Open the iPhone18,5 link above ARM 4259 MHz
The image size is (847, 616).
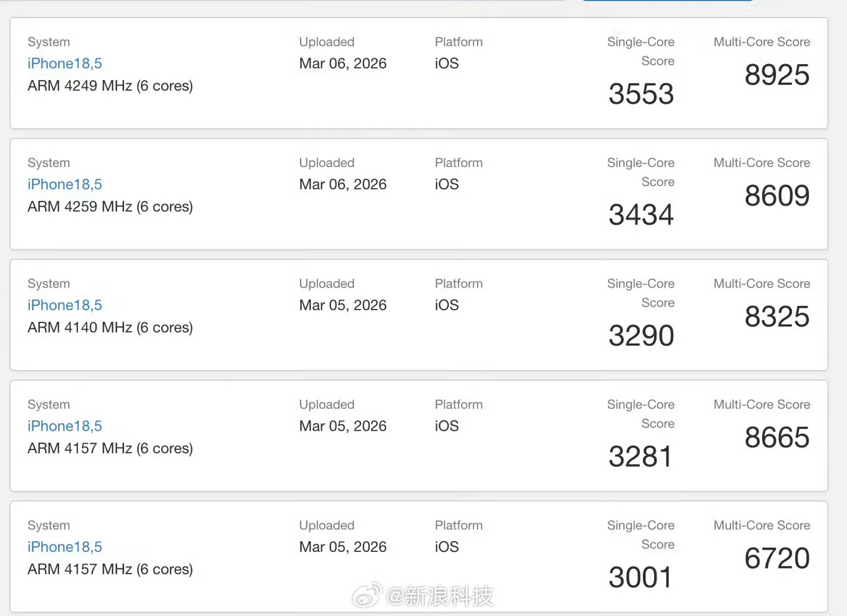65,184
